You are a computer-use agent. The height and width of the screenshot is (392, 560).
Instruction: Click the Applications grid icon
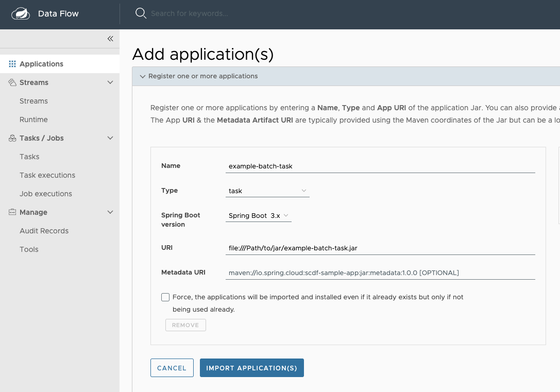(12, 64)
